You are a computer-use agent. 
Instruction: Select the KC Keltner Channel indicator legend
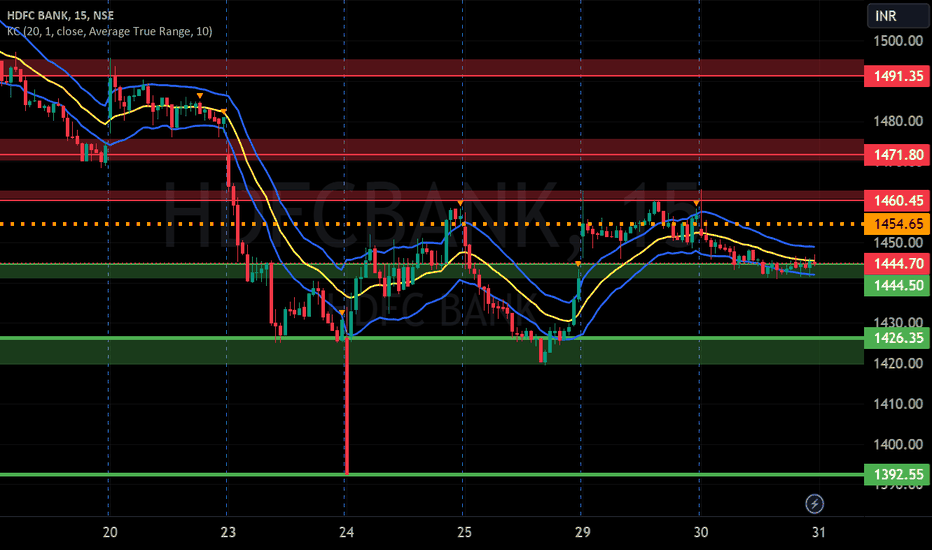(109, 31)
